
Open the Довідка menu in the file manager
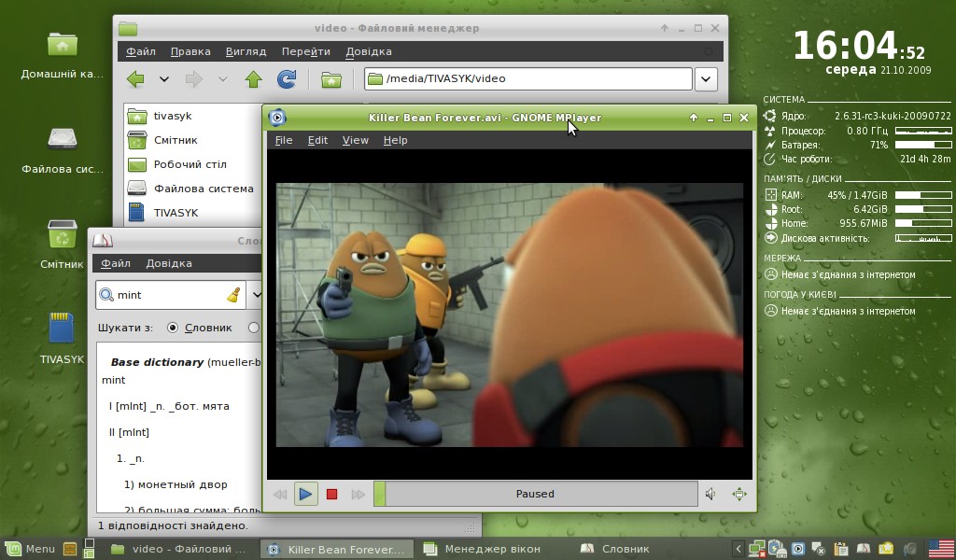click(369, 51)
